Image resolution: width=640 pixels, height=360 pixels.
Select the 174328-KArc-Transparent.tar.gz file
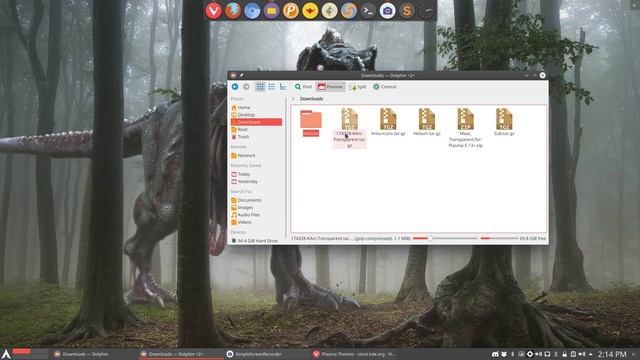(349, 128)
